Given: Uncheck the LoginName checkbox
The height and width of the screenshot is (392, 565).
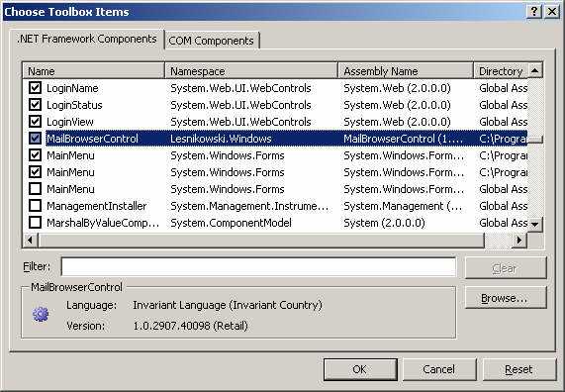Looking at the screenshot, I should [x=35, y=88].
